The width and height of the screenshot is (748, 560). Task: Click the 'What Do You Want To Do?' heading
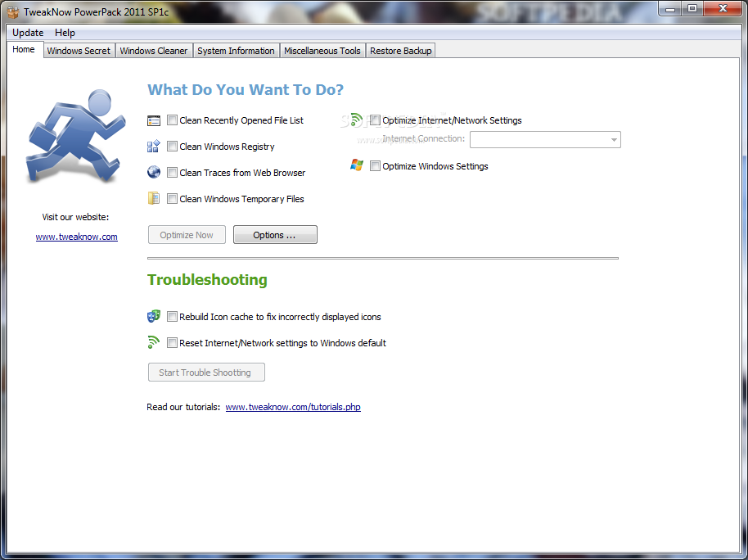pyautogui.click(x=246, y=90)
